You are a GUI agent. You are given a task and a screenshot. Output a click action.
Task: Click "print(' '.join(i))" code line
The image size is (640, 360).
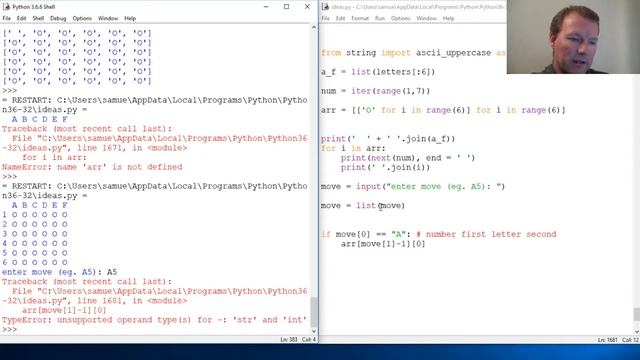click(385, 167)
